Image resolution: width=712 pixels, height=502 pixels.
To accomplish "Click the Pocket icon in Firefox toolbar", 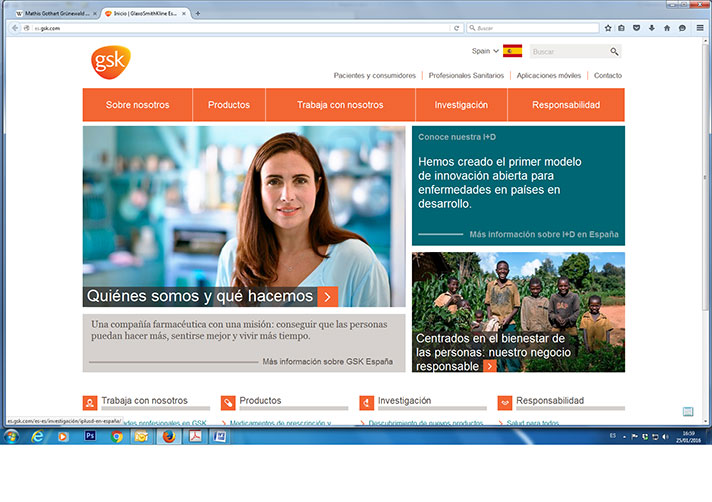I will pos(637,28).
